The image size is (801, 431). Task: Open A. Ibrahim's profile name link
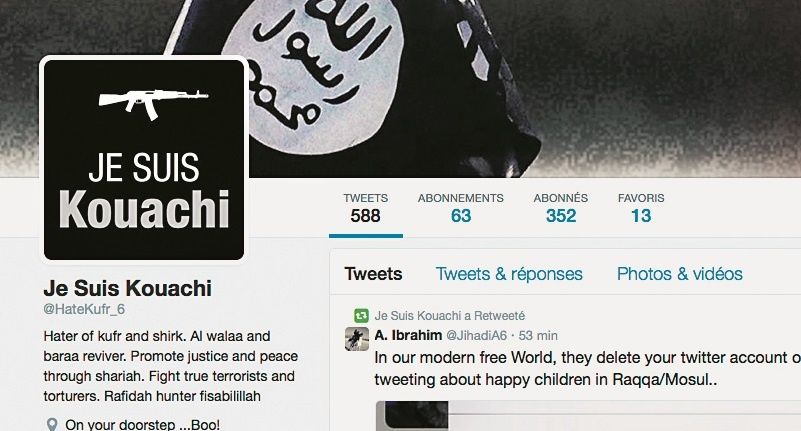[408, 336]
